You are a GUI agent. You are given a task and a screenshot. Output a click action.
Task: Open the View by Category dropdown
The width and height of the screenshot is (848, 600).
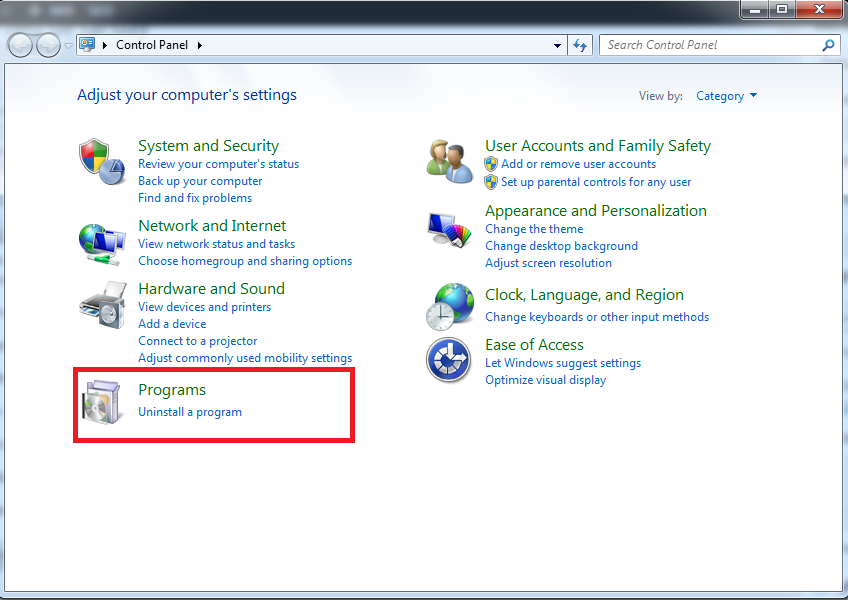(x=727, y=95)
